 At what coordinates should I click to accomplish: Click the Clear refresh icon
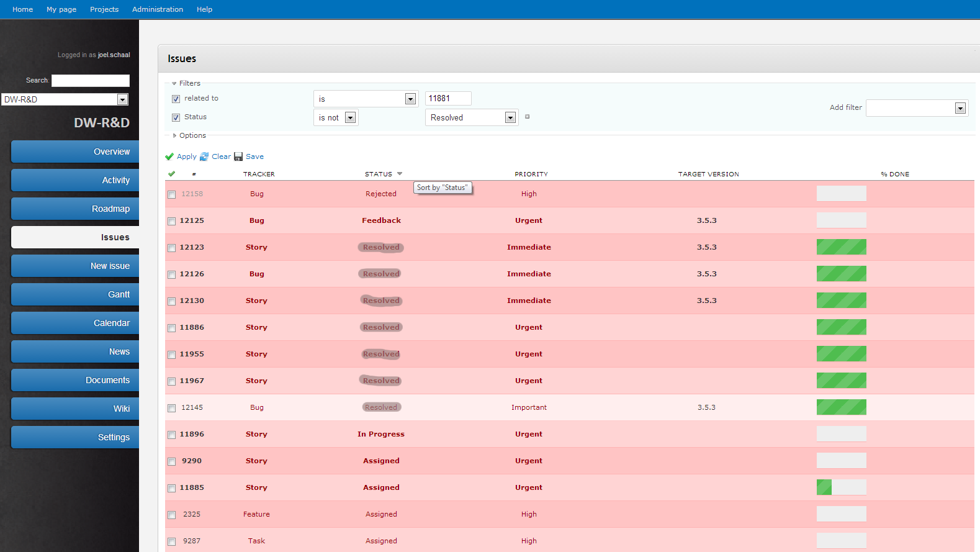click(x=204, y=156)
